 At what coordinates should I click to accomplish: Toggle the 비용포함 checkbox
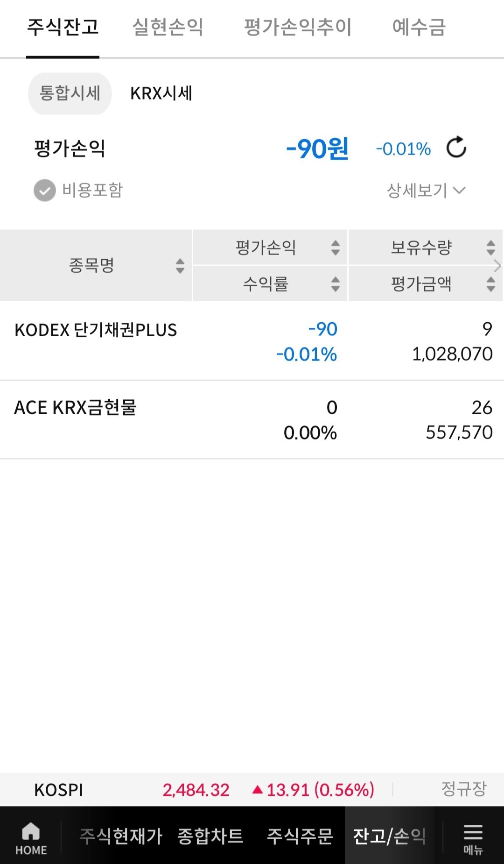[45, 191]
